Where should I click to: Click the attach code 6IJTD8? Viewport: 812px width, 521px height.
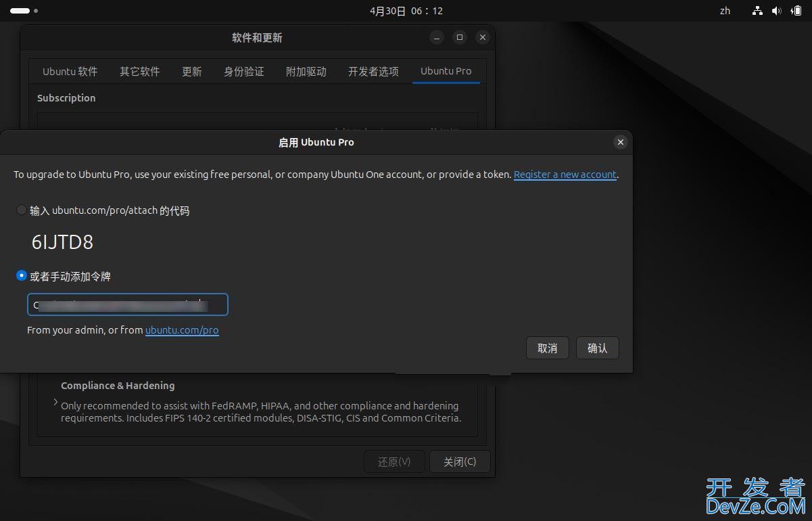62,242
